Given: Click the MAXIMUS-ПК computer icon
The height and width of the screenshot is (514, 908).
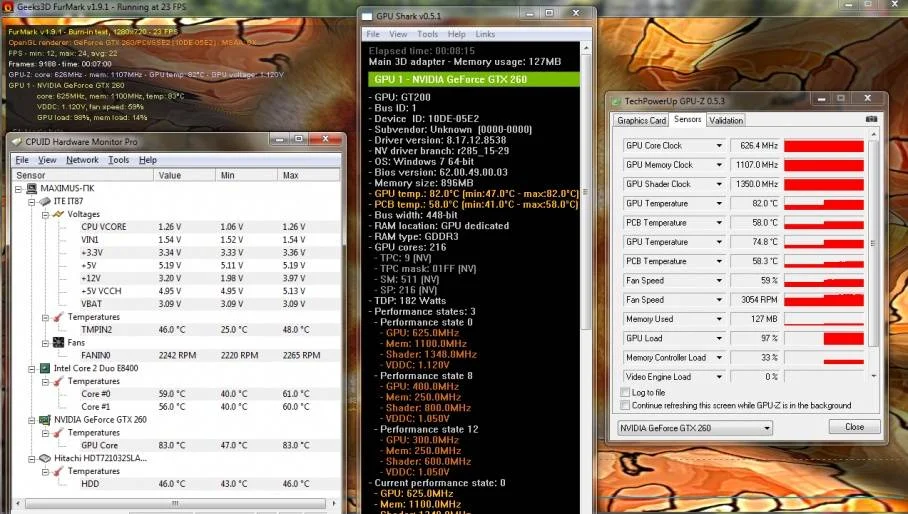Looking at the screenshot, I should (32, 188).
